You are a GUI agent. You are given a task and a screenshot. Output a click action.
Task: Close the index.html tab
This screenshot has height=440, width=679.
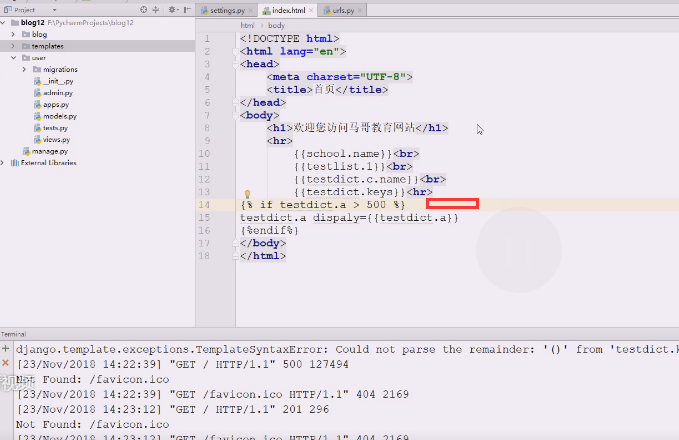click(x=311, y=10)
